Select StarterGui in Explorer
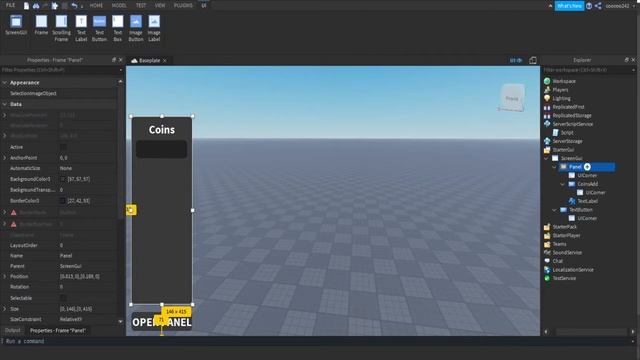Viewport: 640px width, 360px height. 563,150
